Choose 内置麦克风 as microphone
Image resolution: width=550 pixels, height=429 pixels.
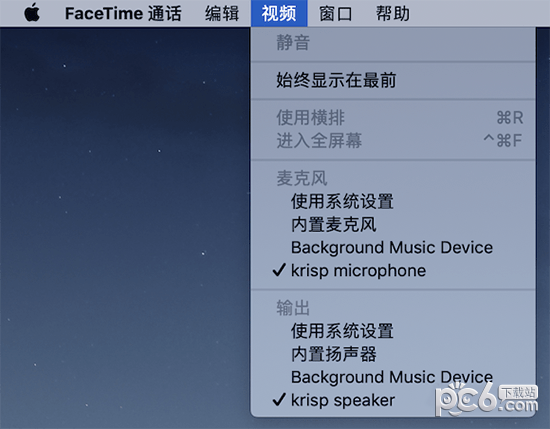393,224
